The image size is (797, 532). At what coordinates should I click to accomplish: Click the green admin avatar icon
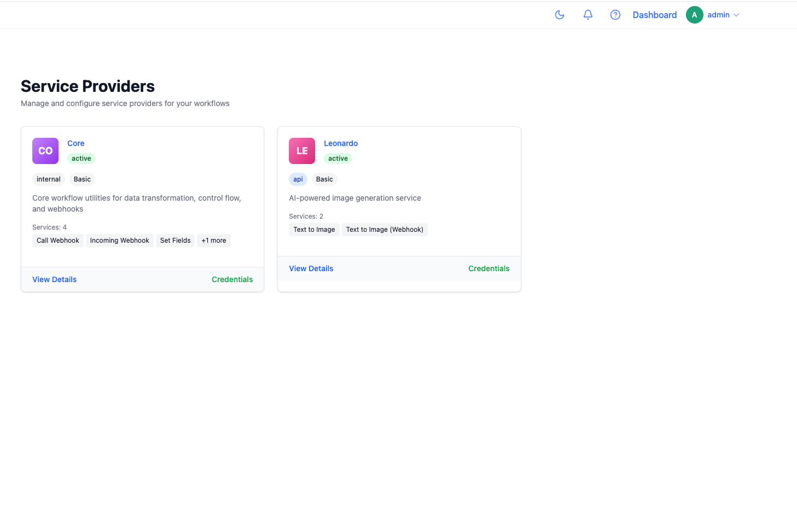pyautogui.click(x=694, y=15)
